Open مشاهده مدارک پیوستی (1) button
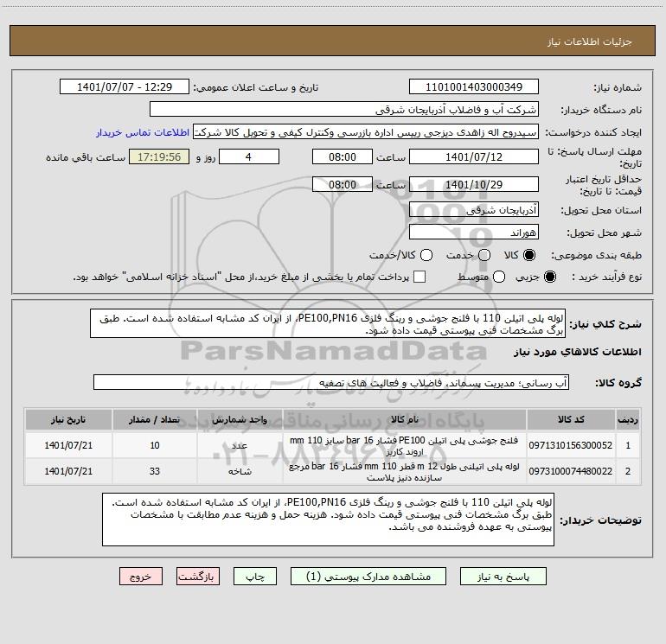This screenshot has height=644, width=666. 368,577
